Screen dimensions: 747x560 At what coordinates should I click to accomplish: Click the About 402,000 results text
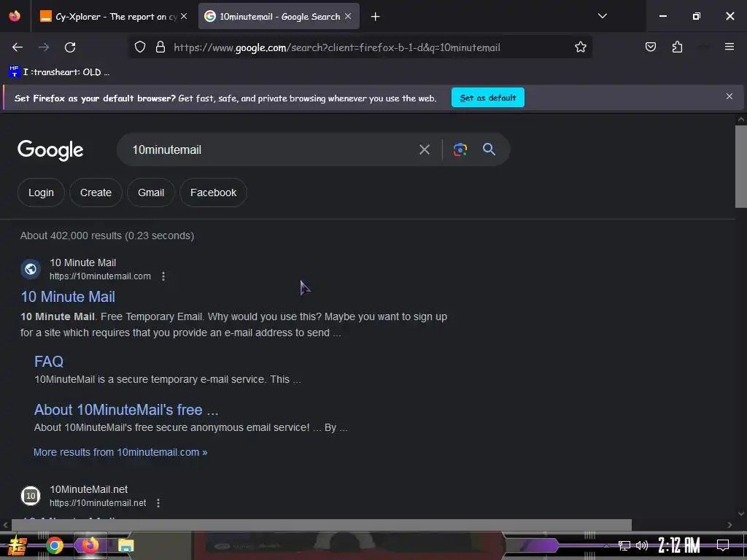[107, 236]
